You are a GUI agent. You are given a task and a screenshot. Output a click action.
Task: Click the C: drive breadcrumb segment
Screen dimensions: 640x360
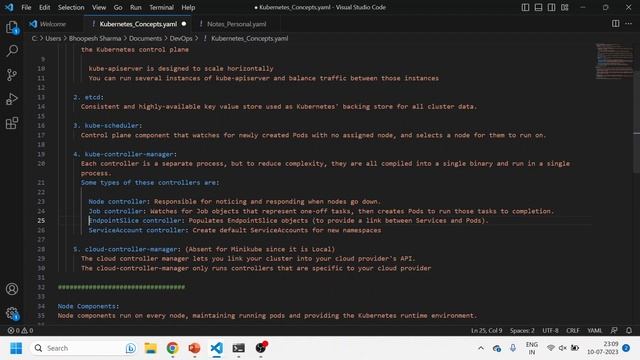coord(34,38)
